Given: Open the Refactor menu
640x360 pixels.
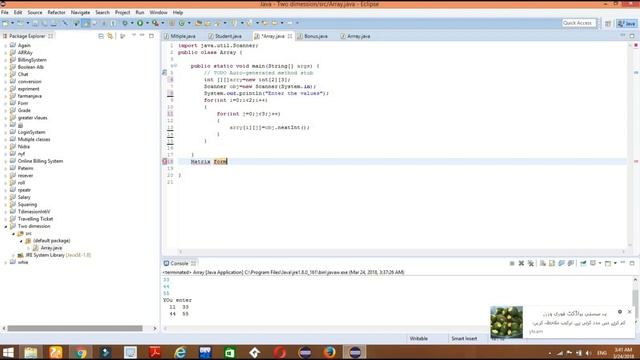Looking at the screenshot, I should (x=56, y=13).
